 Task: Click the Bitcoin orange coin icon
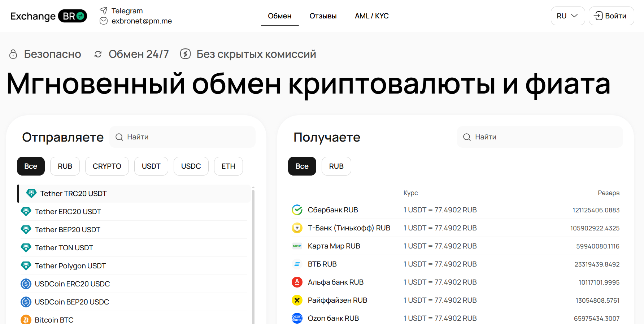(x=26, y=320)
